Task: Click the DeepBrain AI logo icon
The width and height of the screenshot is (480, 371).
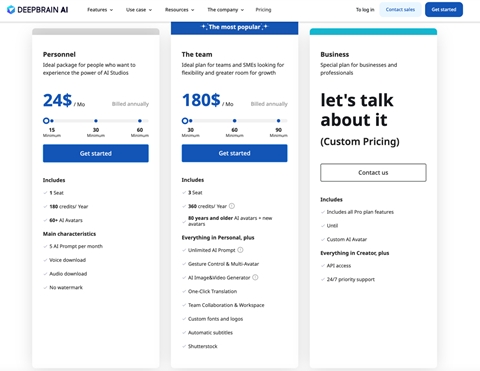Action: tap(11, 10)
